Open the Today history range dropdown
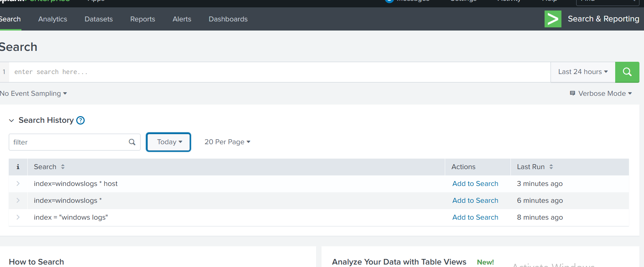 coord(169,142)
